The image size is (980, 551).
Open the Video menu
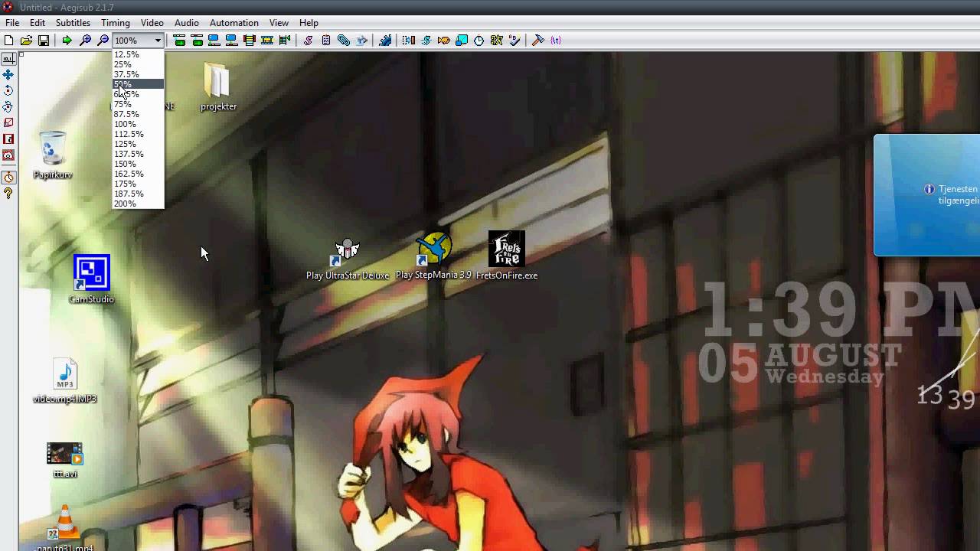[x=152, y=23]
